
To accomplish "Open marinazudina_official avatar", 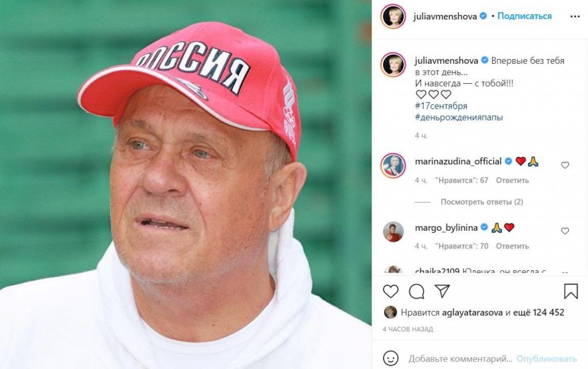I will tap(393, 166).
